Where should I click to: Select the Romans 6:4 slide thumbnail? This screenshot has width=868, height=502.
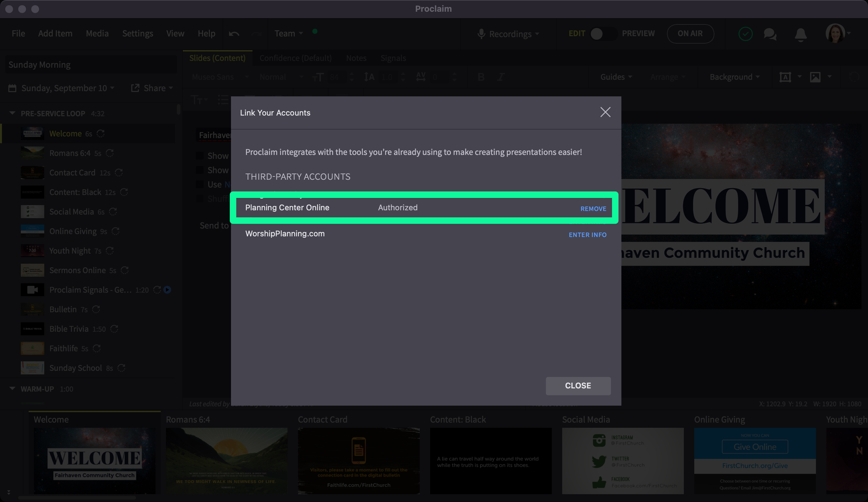click(226, 460)
